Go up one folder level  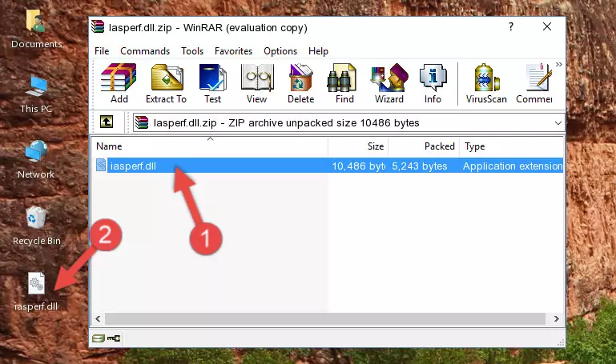[107, 122]
